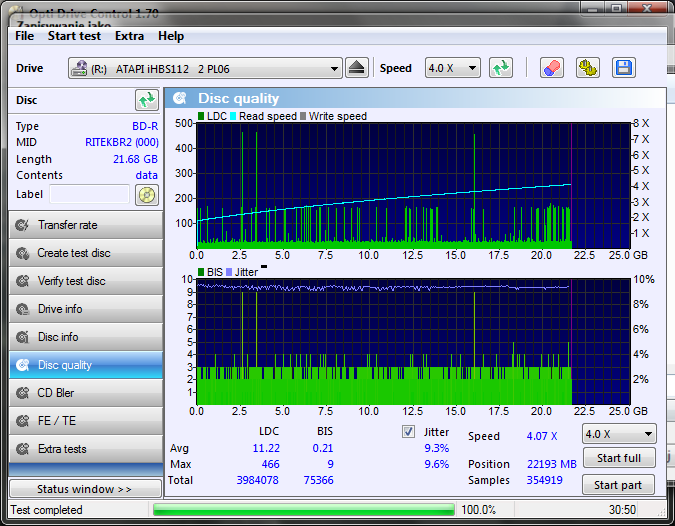Expand the top Speed dropdown showing 4.0 X
The height and width of the screenshot is (526, 675).
pos(452,68)
